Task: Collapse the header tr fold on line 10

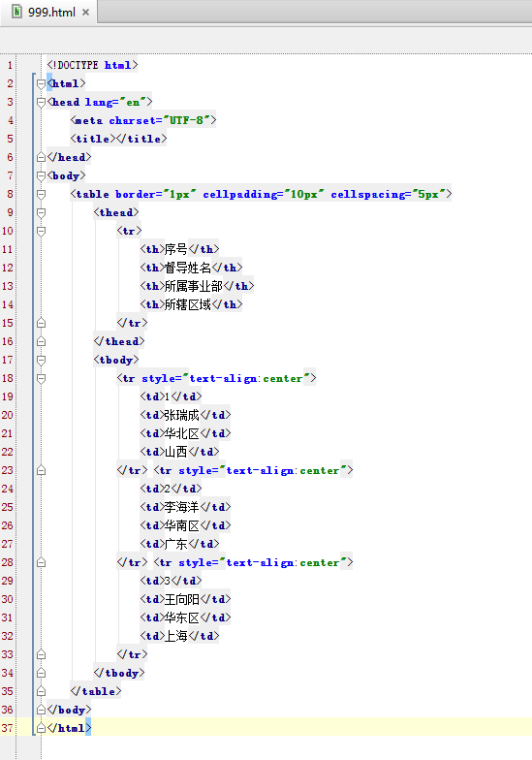Action: click(x=41, y=231)
